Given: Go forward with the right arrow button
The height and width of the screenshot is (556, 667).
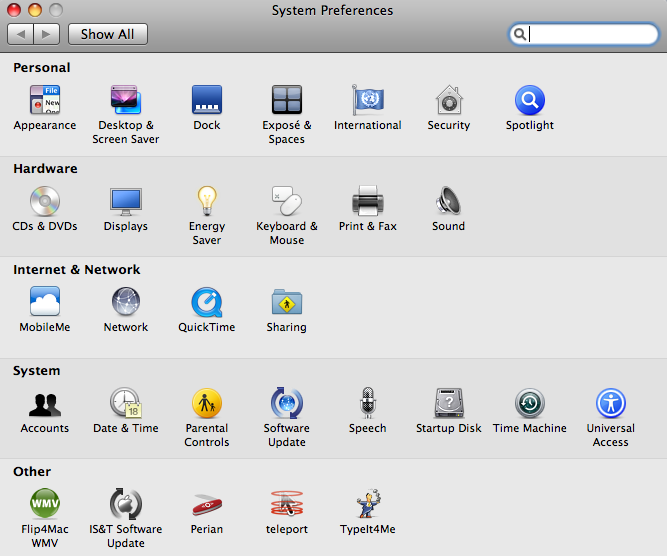Looking at the screenshot, I should click(x=46, y=34).
